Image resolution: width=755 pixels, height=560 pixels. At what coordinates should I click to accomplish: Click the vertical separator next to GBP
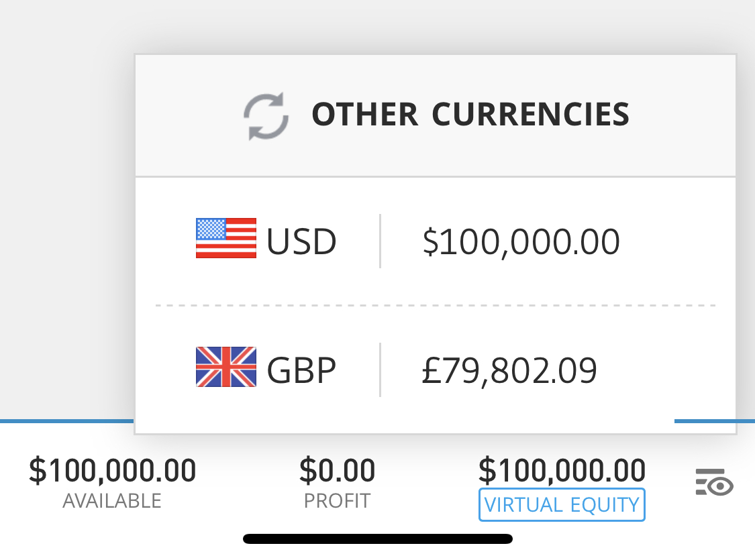[381, 370]
